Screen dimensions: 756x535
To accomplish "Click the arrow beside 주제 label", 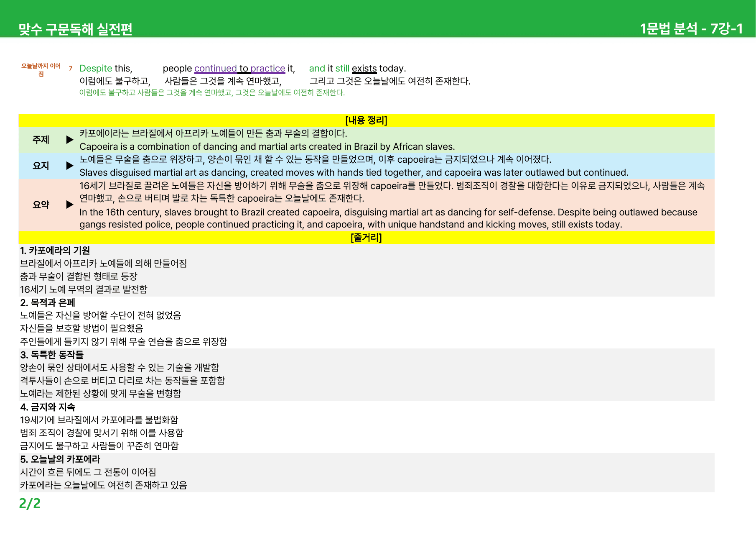I will [70, 140].
